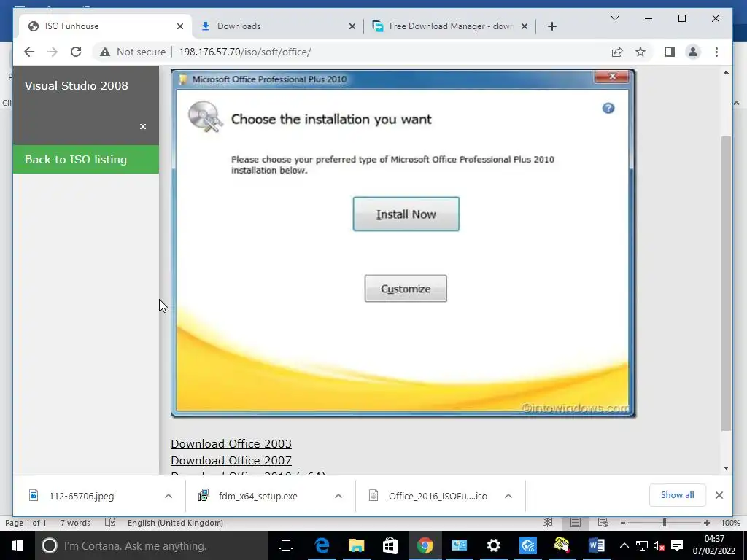
Task: Switch to the Downloads tab
Action: 278,26
